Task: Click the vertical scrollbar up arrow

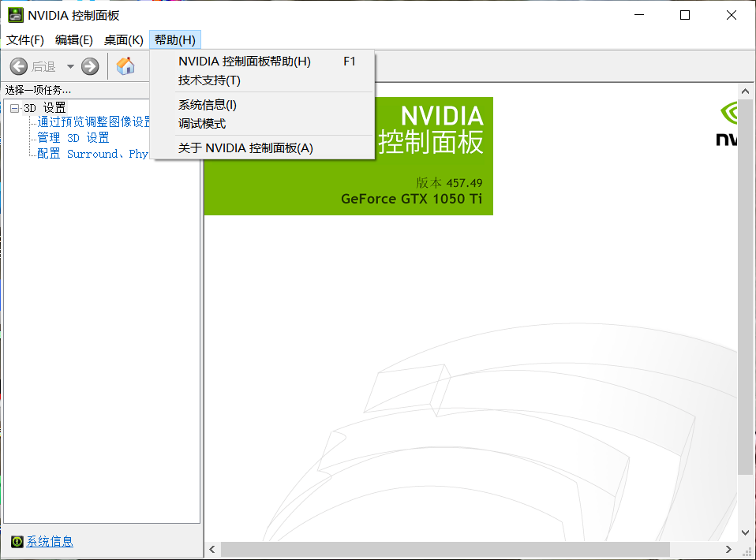Action: pyautogui.click(x=745, y=91)
